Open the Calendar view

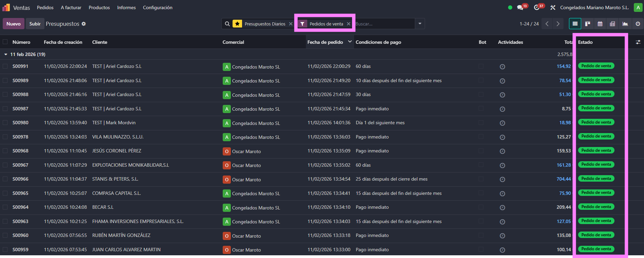point(600,24)
